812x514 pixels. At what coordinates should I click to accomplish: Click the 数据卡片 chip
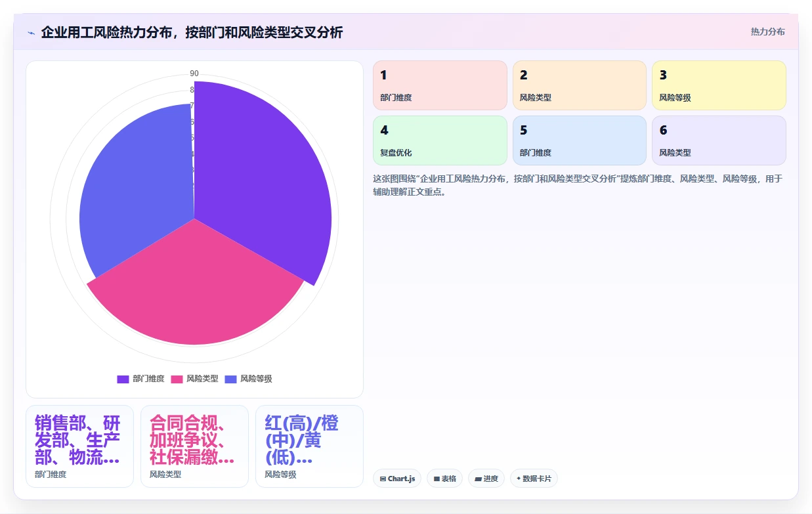[534, 479]
